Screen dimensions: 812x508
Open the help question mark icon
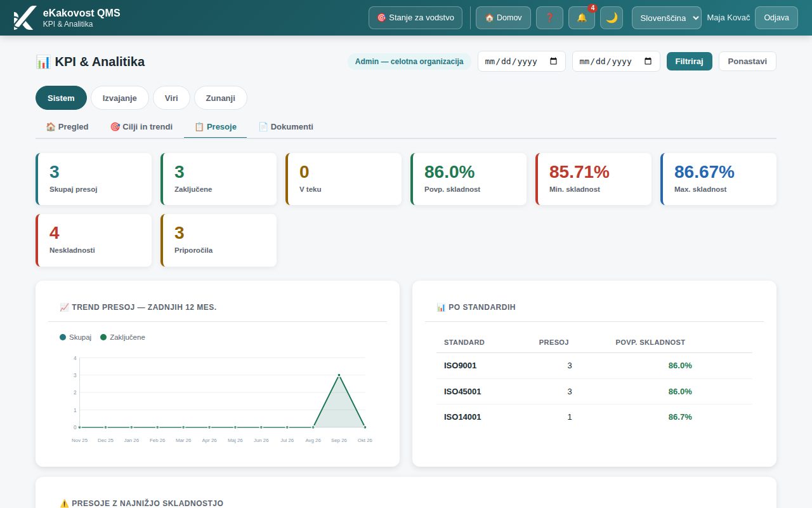point(549,18)
